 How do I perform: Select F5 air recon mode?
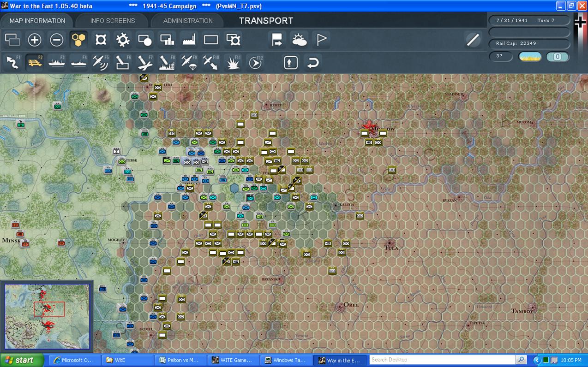coord(101,62)
